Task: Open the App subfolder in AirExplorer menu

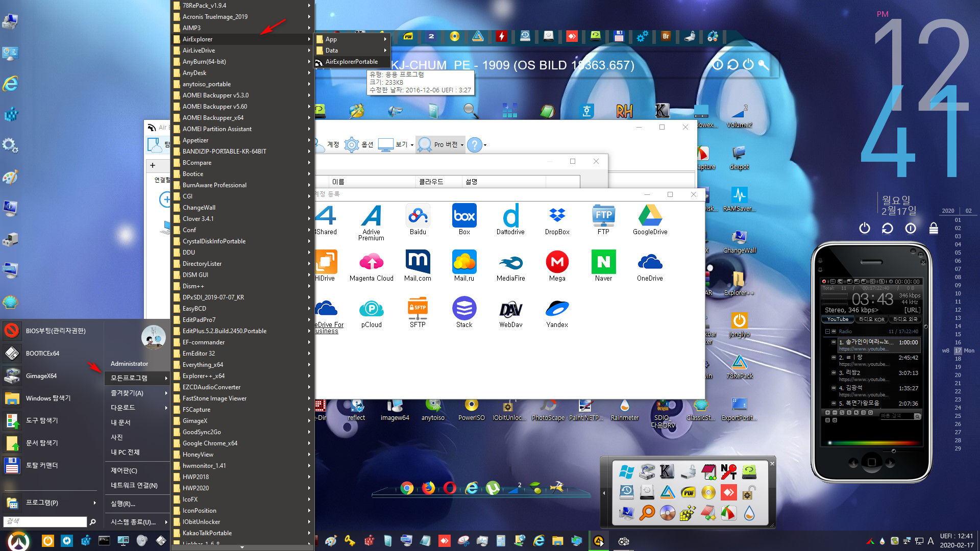Action: [x=352, y=39]
